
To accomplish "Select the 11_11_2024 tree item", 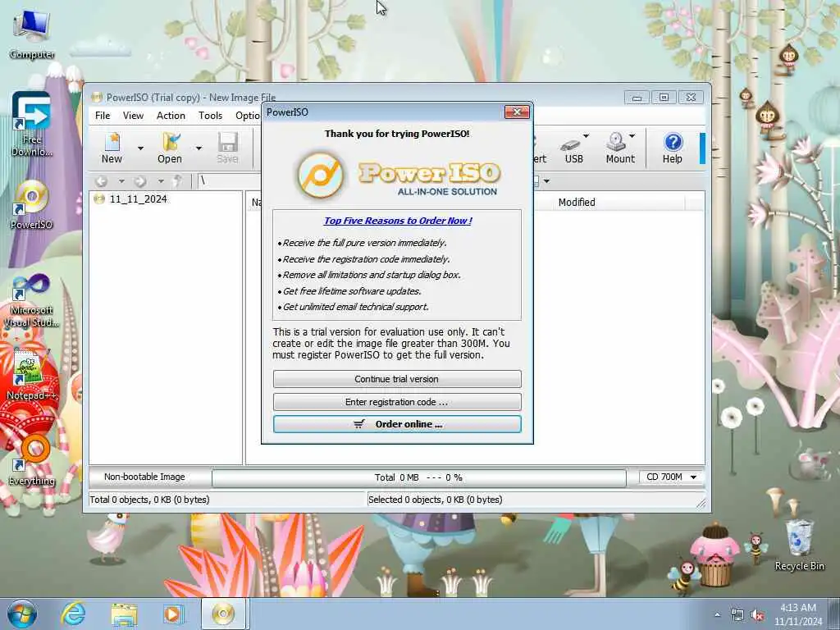I will pyautogui.click(x=138, y=199).
